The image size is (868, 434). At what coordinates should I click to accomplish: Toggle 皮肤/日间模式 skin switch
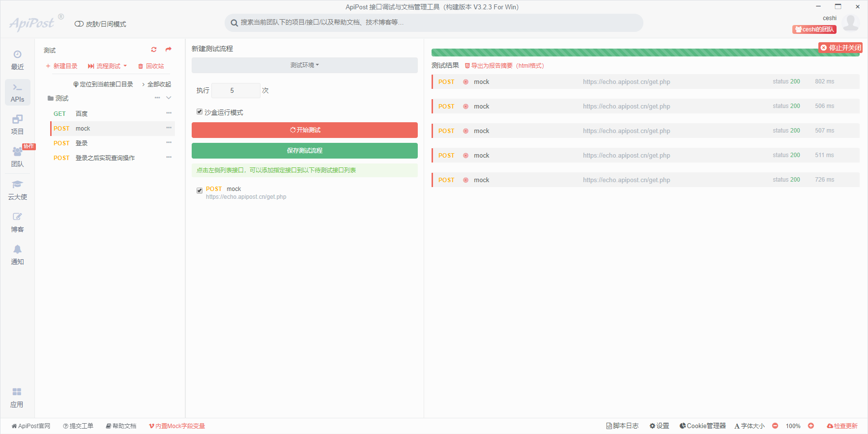coord(79,24)
